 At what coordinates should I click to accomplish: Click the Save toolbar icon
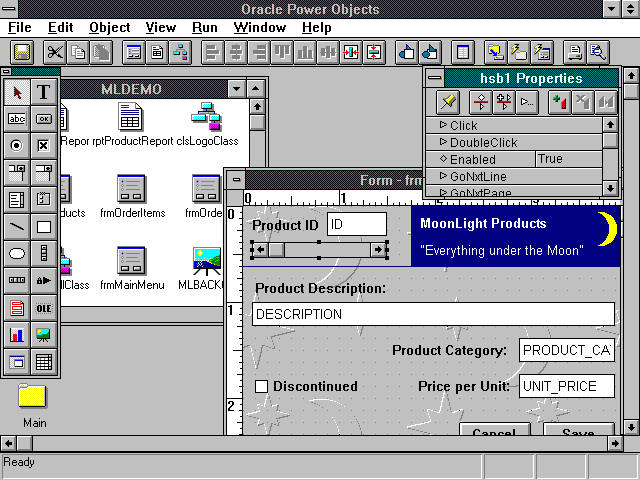(x=21, y=51)
